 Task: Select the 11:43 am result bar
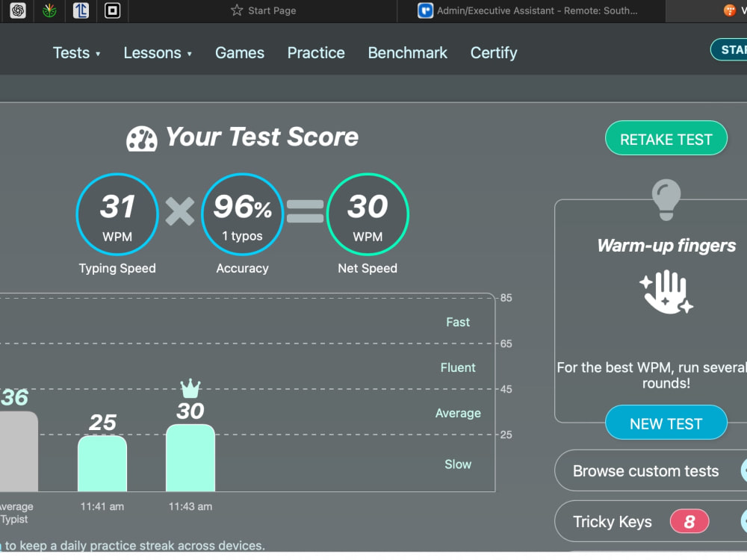point(190,458)
